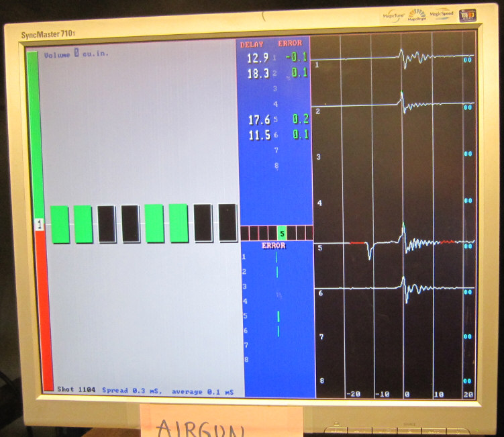Select the second green gun block
The height and width of the screenshot is (437, 504).
coord(83,224)
